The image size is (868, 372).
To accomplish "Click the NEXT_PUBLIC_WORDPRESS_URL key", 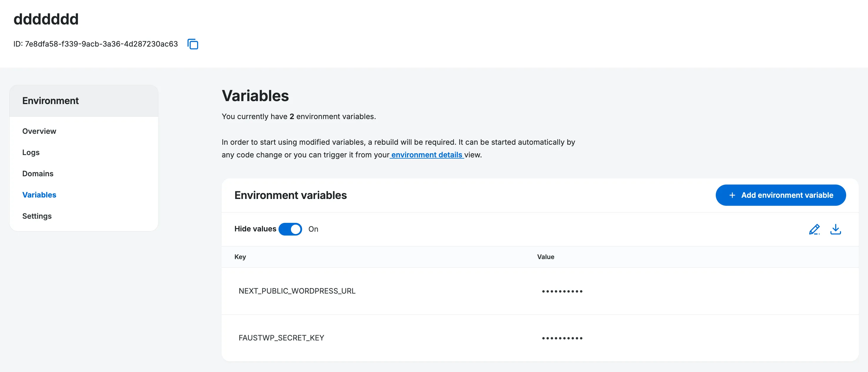I will 297,291.
